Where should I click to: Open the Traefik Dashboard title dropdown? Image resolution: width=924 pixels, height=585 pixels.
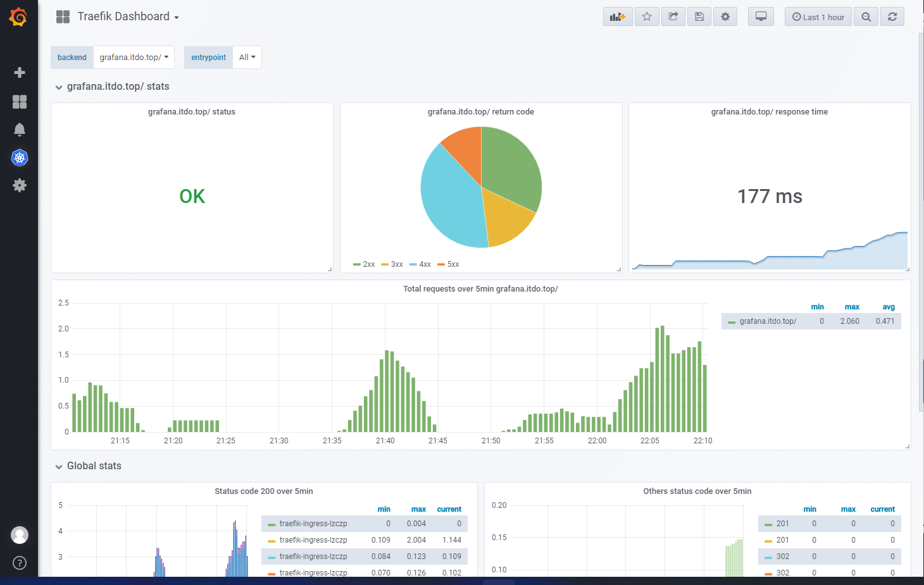coord(128,17)
